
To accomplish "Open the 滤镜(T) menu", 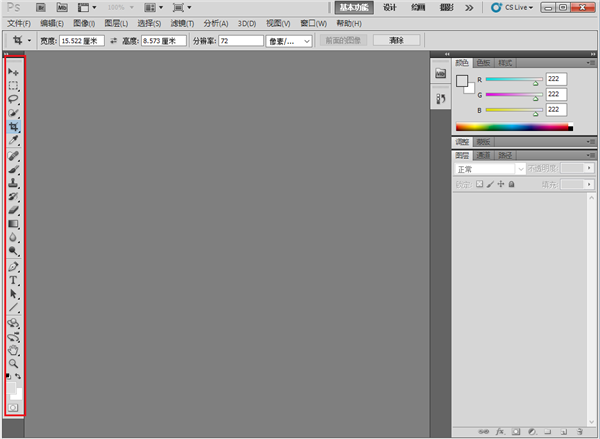I will coord(181,22).
